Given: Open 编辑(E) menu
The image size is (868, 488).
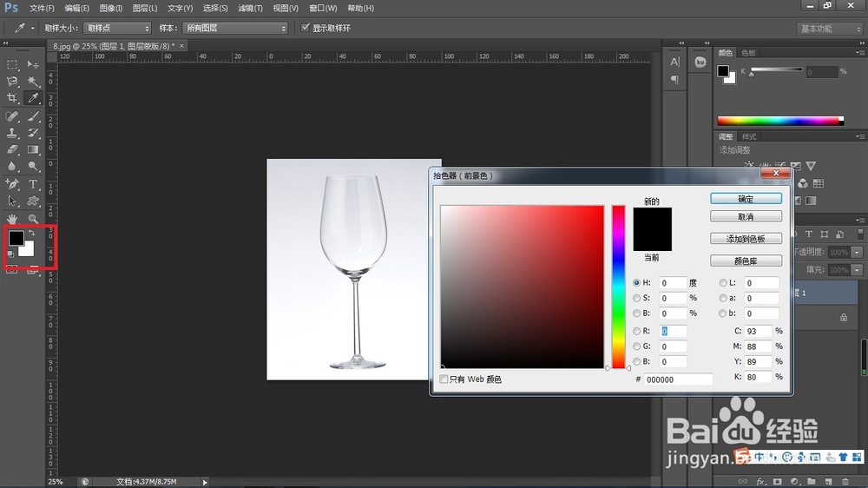Looking at the screenshot, I should click(x=76, y=9).
